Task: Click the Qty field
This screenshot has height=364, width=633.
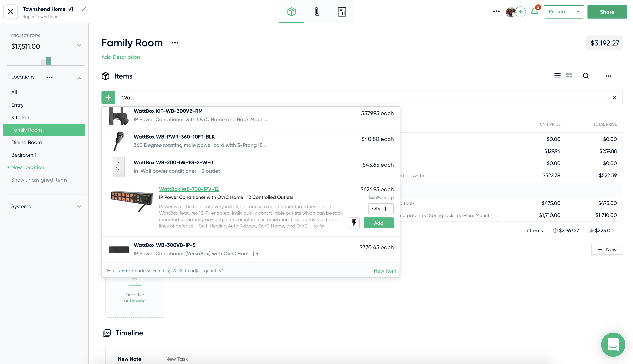Action: click(x=381, y=209)
